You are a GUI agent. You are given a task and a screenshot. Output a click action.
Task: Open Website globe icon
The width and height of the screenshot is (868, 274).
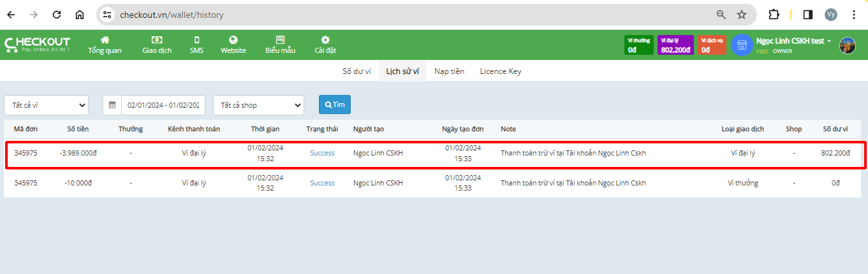233,40
